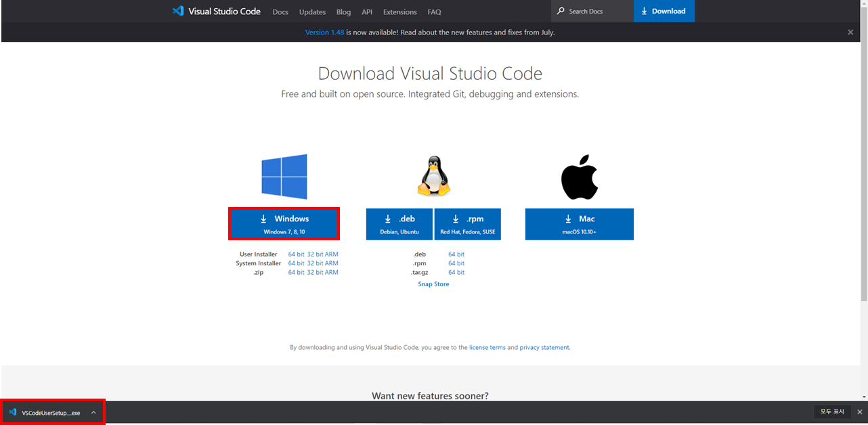
Task: Open the Updates page
Action: click(312, 12)
